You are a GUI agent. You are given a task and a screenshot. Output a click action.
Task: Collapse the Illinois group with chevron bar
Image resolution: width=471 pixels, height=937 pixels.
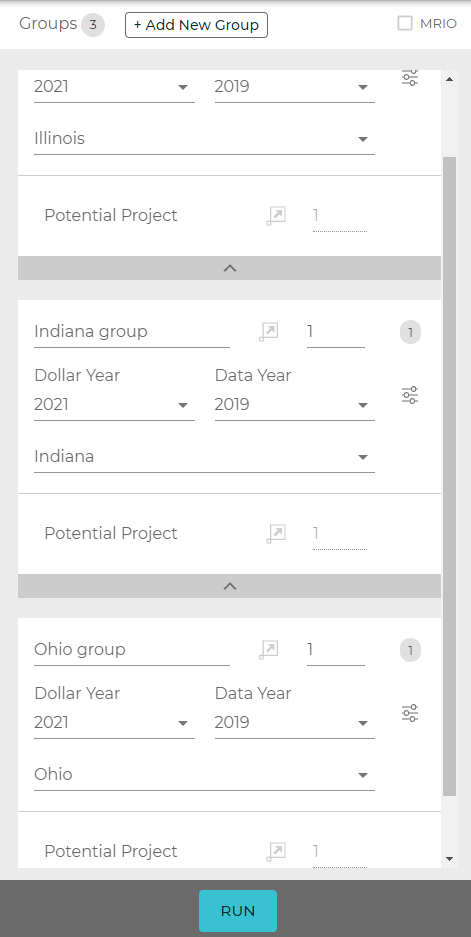(x=230, y=268)
